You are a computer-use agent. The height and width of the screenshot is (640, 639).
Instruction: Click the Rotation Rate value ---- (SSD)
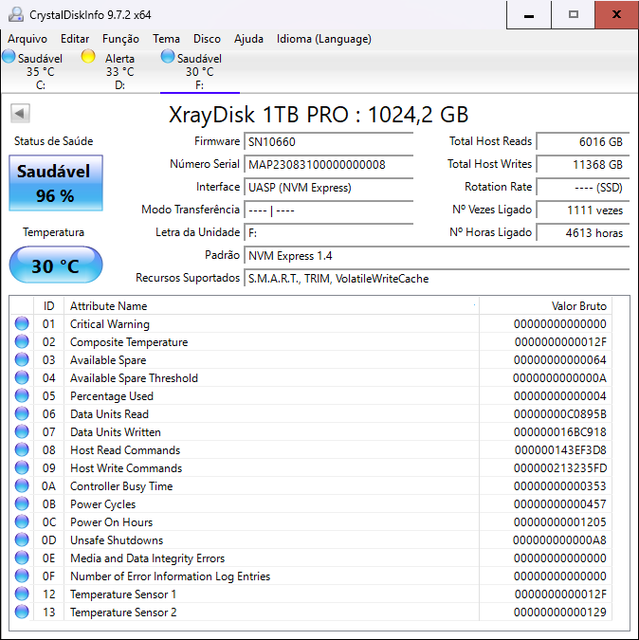pos(583,187)
